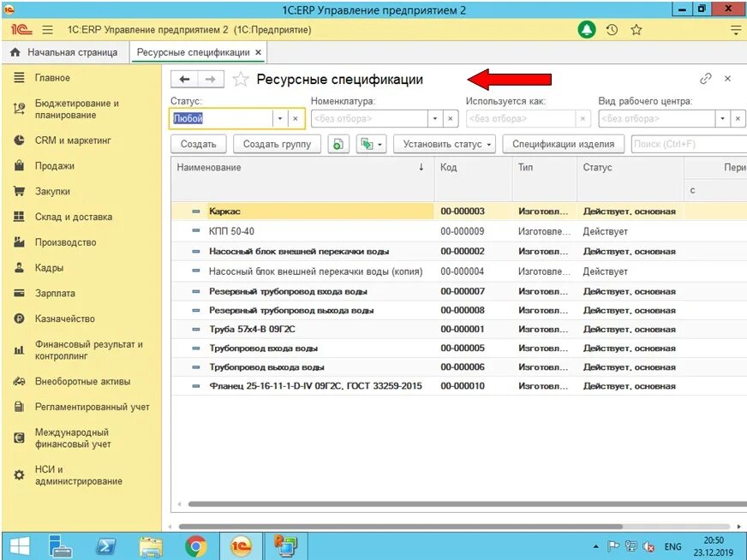This screenshot has width=747, height=560.
Task: Click the Создать button
Action: point(198,145)
